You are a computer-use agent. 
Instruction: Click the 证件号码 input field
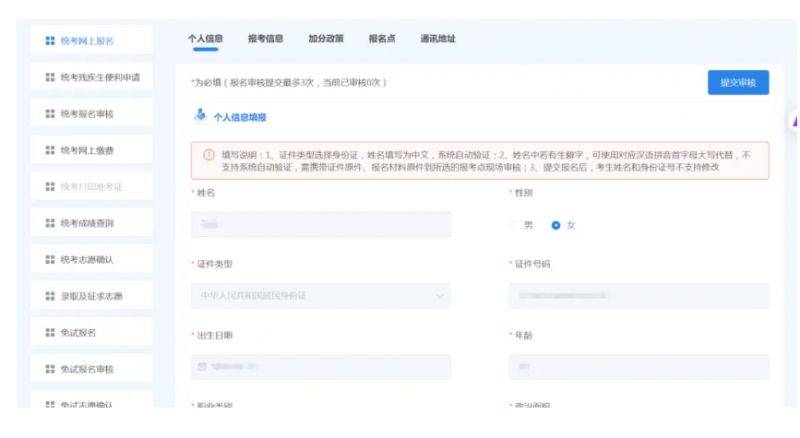pyautogui.click(x=638, y=296)
